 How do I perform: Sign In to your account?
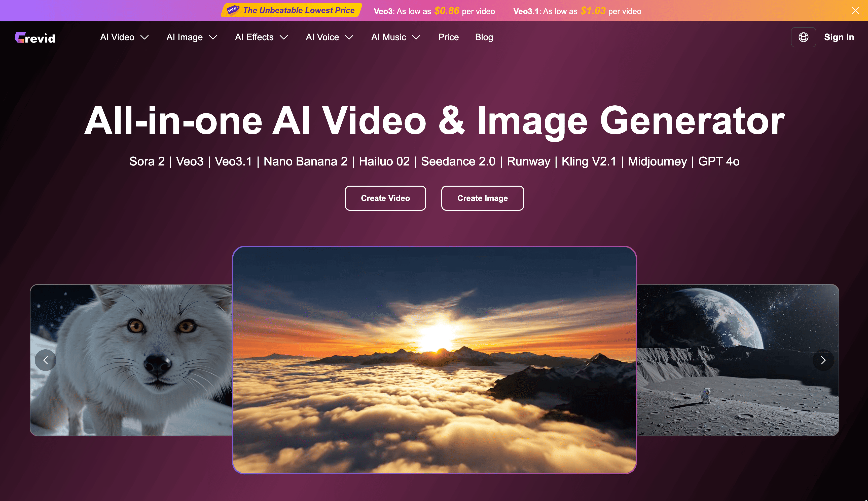click(839, 37)
